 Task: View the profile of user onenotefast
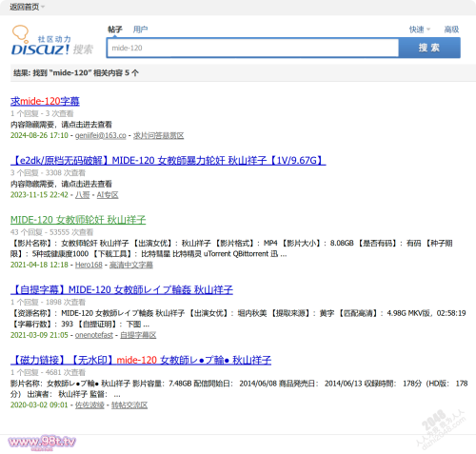[x=94, y=335]
